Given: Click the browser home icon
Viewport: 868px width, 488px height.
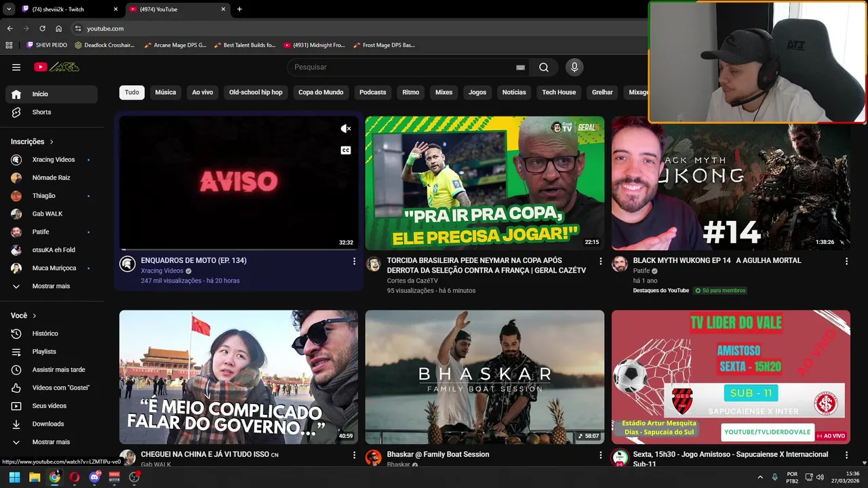Looking at the screenshot, I should (59, 28).
